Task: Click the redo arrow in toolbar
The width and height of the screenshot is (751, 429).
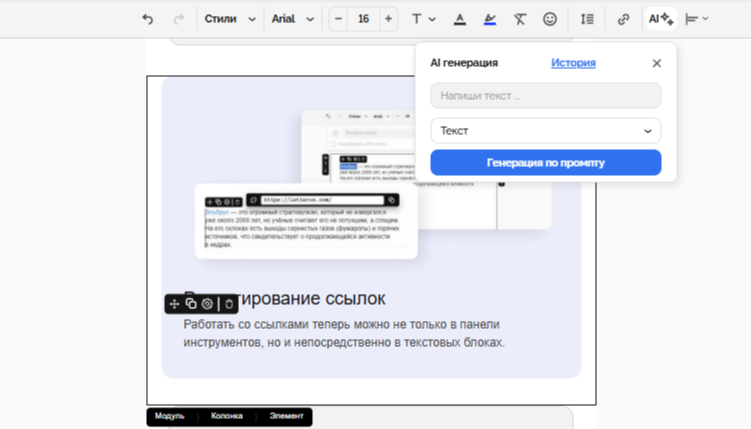Action: pos(179,19)
